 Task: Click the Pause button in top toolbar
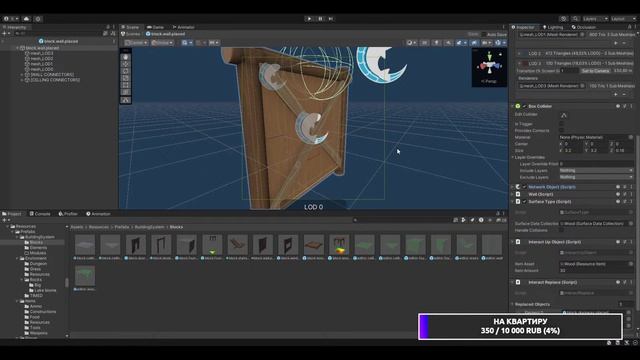tap(320, 19)
